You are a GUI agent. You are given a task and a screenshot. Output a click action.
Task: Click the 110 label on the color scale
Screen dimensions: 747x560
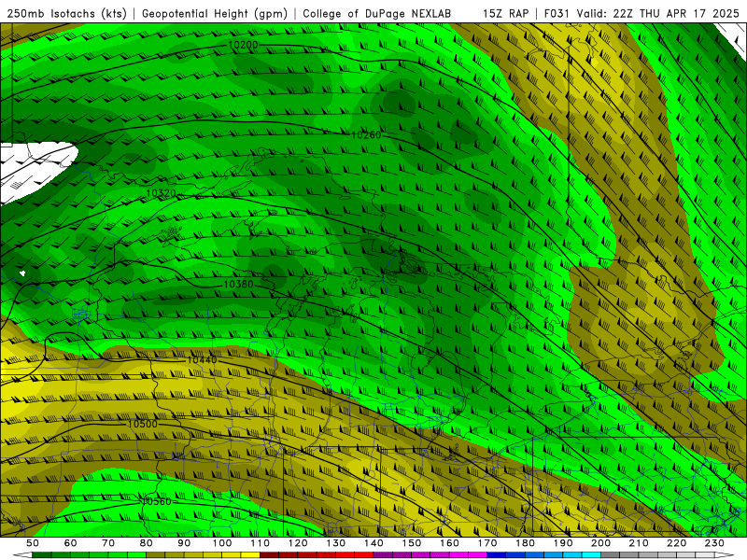tap(261, 543)
